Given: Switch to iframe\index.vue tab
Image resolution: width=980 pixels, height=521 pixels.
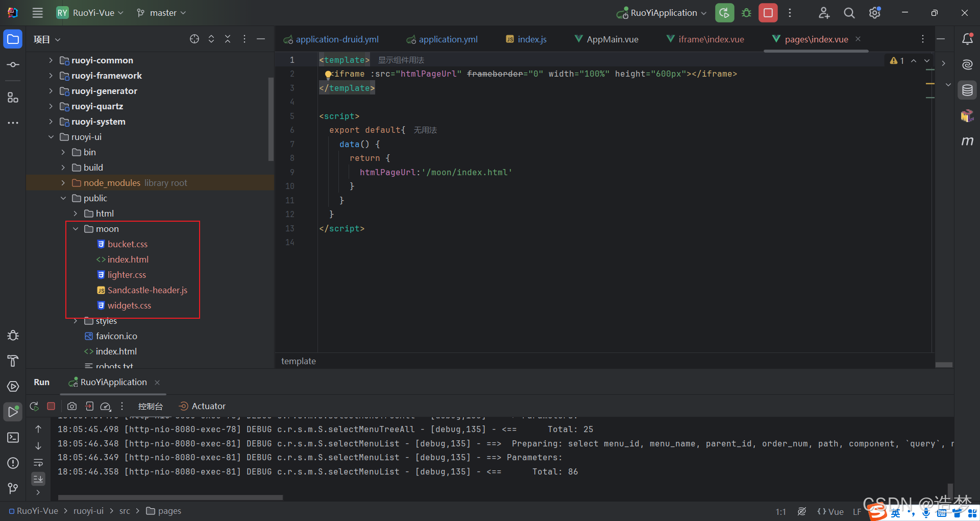Looking at the screenshot, I should [x=705, y=39].
